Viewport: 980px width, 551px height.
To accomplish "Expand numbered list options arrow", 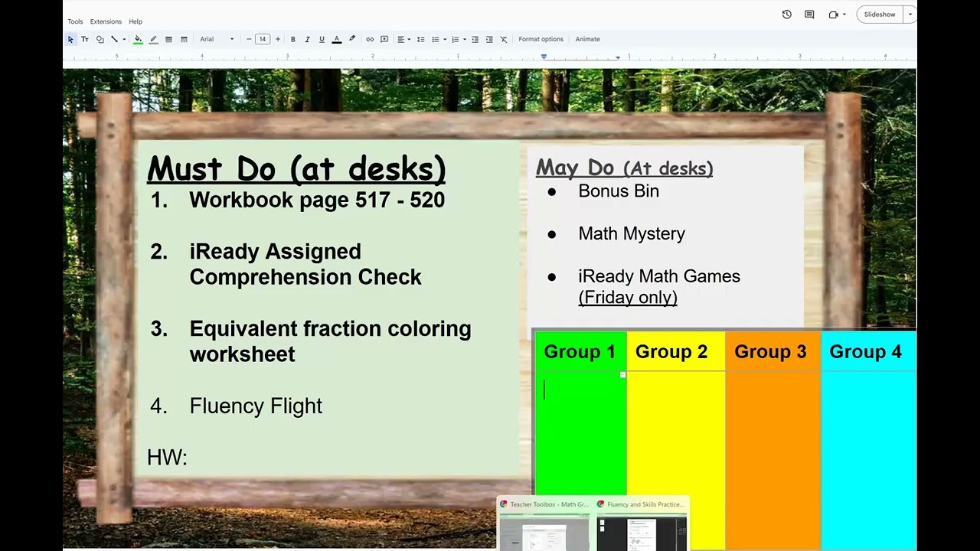I will click(464, 39).
